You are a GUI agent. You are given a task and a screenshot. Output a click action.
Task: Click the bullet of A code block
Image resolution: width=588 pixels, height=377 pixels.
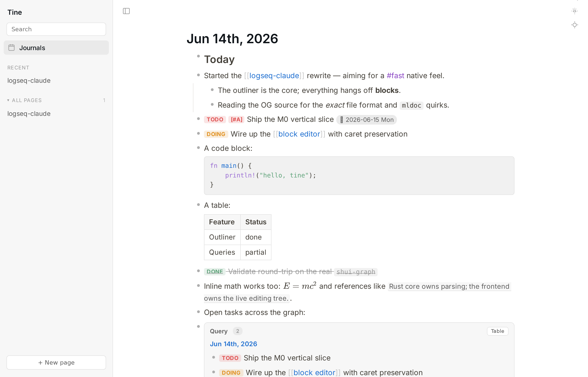click(198, 148)
